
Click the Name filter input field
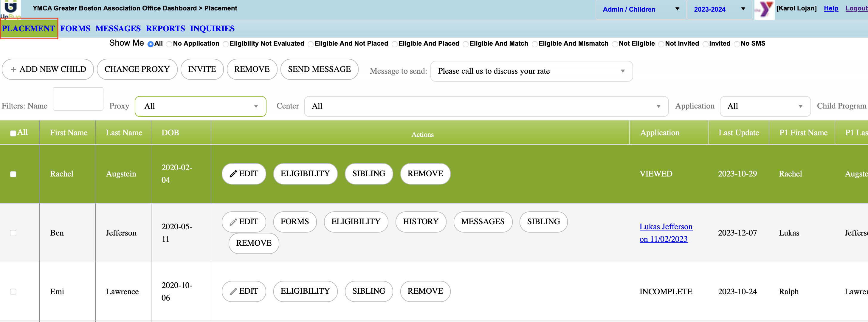pyautogui.click(x=78, y=99)
